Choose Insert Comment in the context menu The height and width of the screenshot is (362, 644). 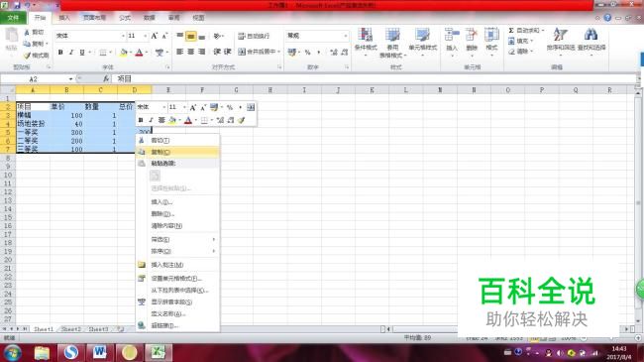[x=177, y=265]
